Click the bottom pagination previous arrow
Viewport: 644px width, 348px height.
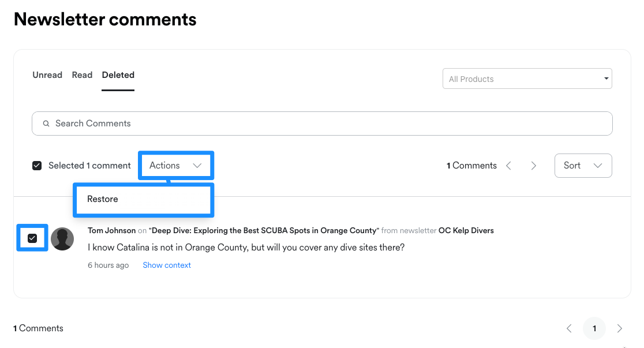point(569,328)
